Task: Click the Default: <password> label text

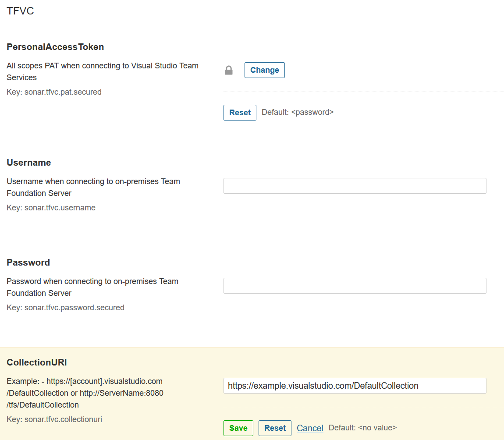Action: point(298,112)
